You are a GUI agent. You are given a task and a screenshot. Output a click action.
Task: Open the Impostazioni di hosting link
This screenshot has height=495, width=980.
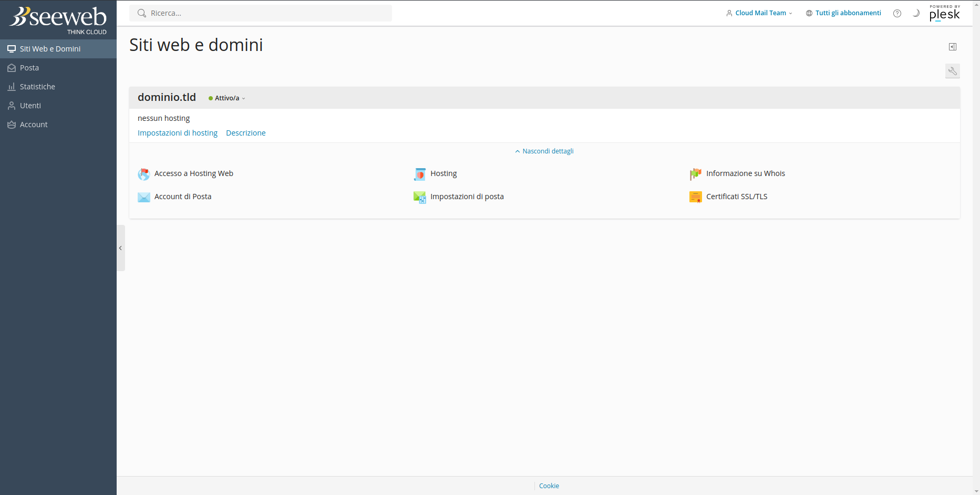177,133
